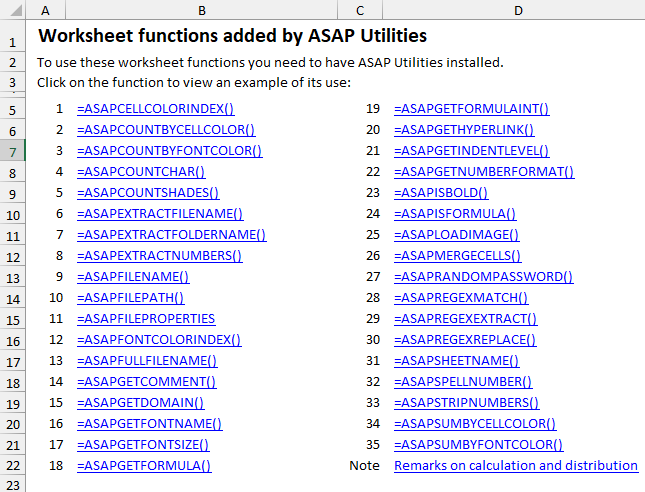Viewport: 645px width, 492px height.
Task: Select the 'Click on the function' instruction cell
Action: point(194,82)
